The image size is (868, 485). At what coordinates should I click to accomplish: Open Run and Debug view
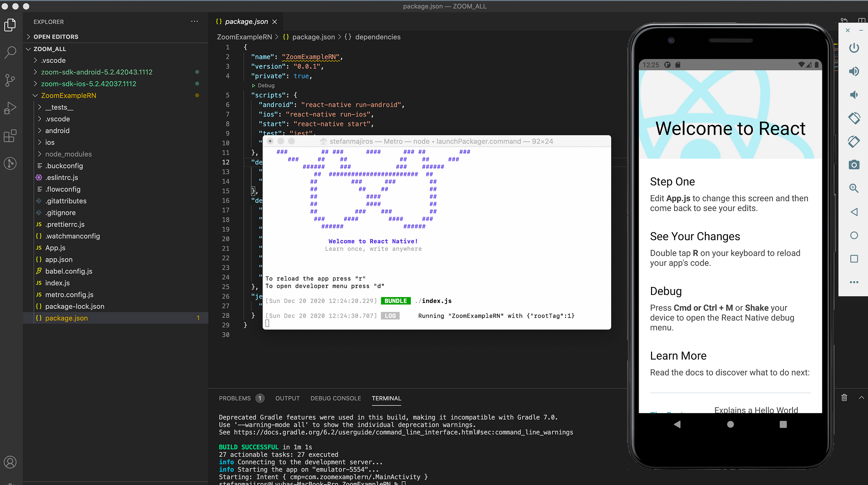click(x=10, y=108)
